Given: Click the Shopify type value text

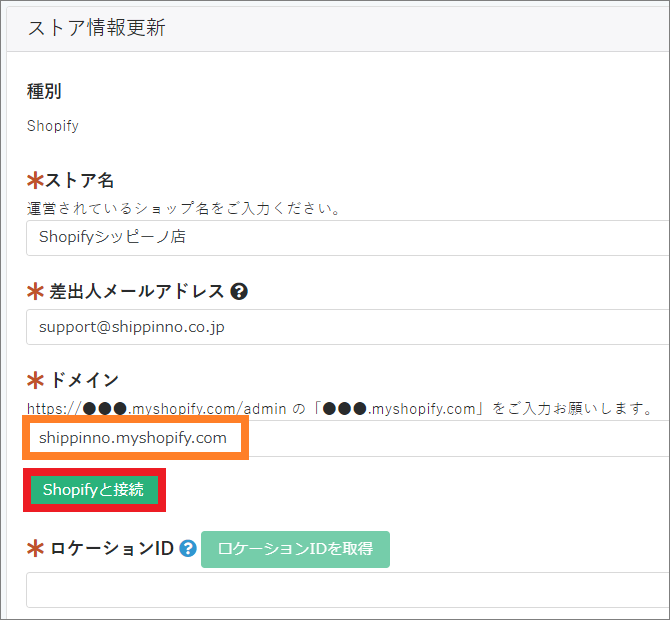Looking at the screenshot, I should pos(52,126).
